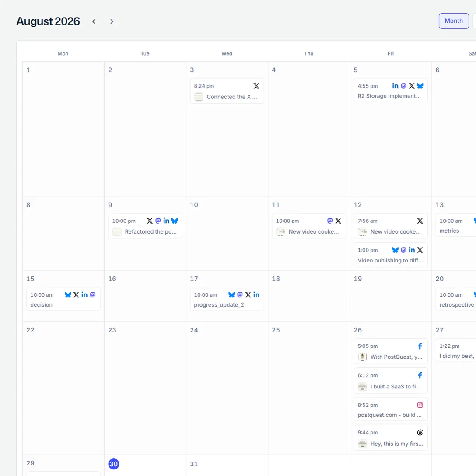The width and height of the screenshot is (476, 476).
Task: Click LinkedIn icon on 1:00 pm post
Action: point(412,250)
